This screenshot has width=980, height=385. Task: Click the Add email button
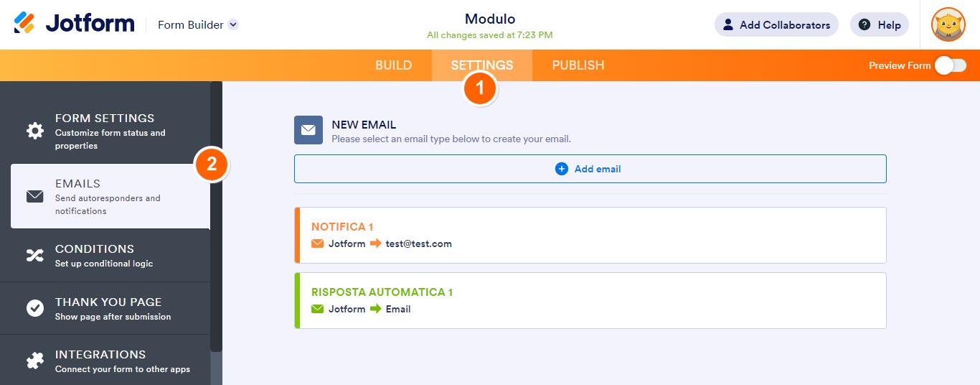pos(590,169)
